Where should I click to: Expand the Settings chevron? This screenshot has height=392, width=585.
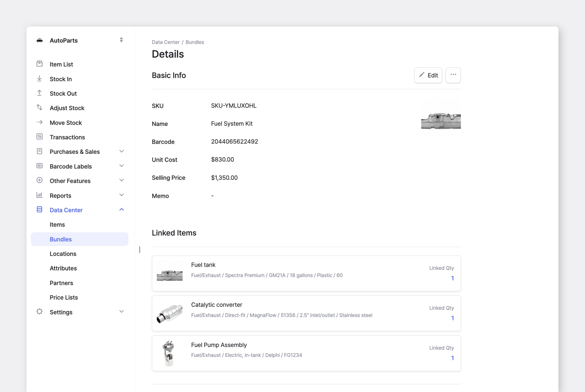click(122, 312)
